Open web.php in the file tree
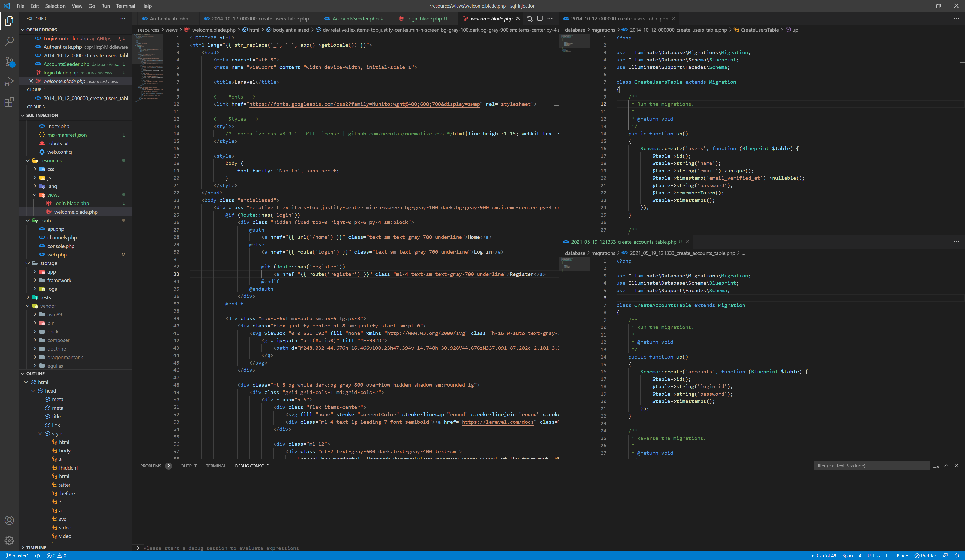 [57, 254]
